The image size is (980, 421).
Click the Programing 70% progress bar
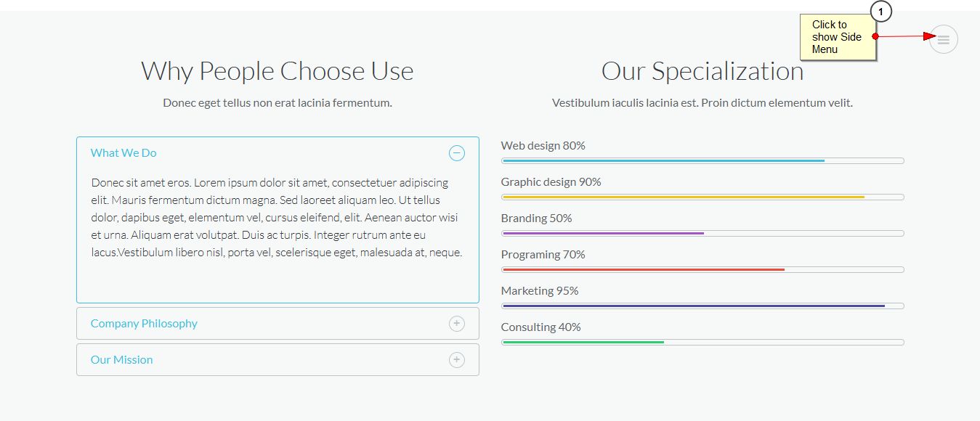tap(702, 269)
